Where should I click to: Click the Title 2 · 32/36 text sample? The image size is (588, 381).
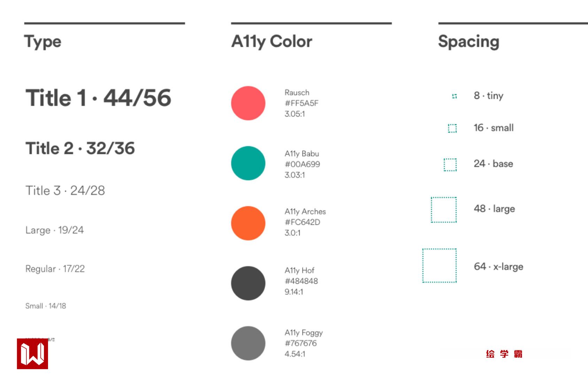coord(80,148)
